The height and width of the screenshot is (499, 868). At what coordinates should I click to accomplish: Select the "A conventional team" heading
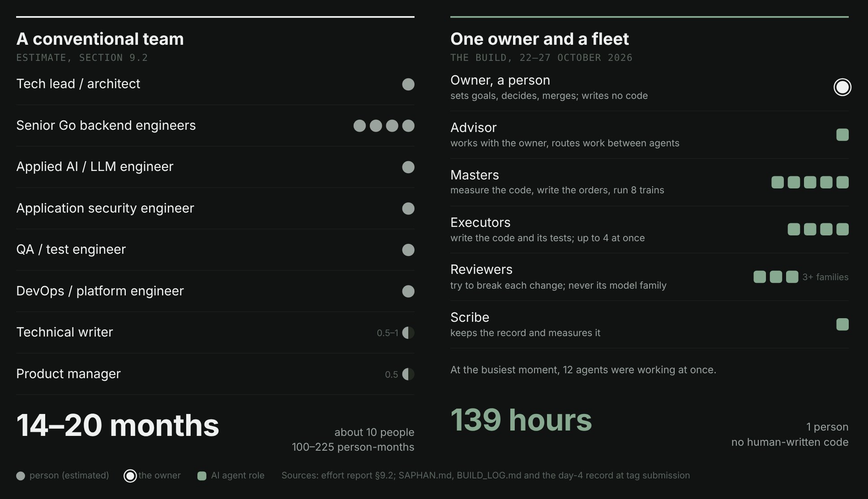point(100,39)
